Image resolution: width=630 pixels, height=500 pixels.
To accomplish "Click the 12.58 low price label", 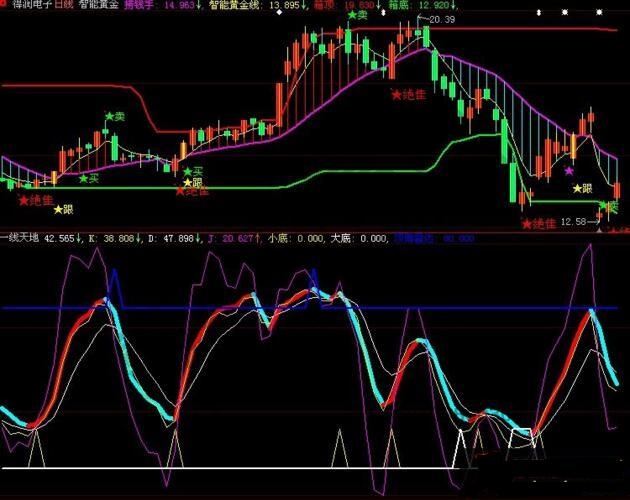I will 573,221.
